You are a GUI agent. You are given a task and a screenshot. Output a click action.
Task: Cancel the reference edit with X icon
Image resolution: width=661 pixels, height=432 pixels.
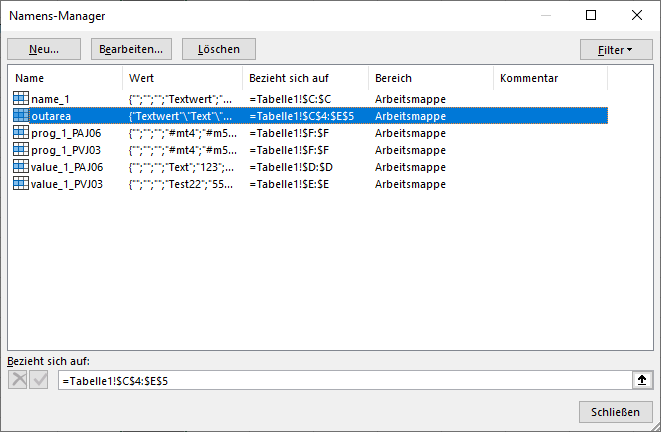point(18,380)
